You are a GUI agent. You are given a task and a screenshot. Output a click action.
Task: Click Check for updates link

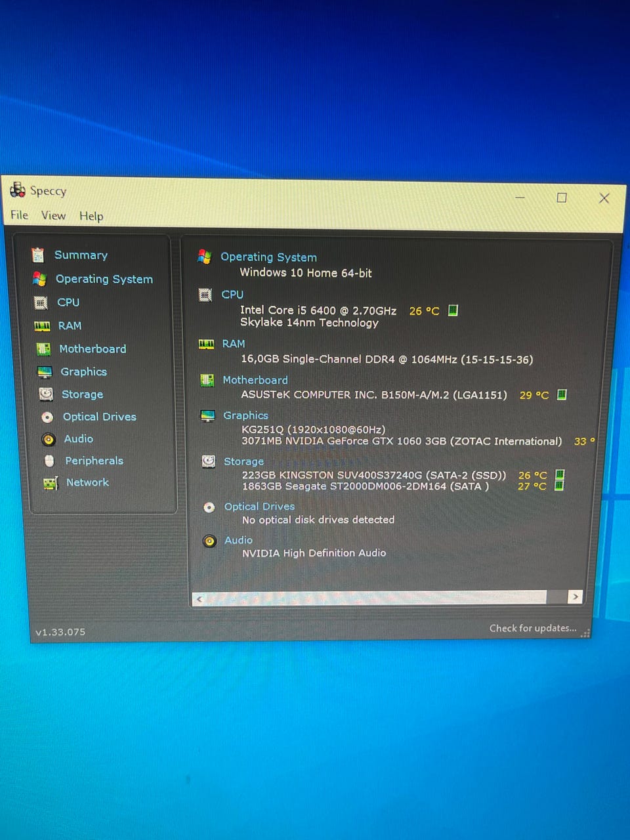tap(533, 628)
